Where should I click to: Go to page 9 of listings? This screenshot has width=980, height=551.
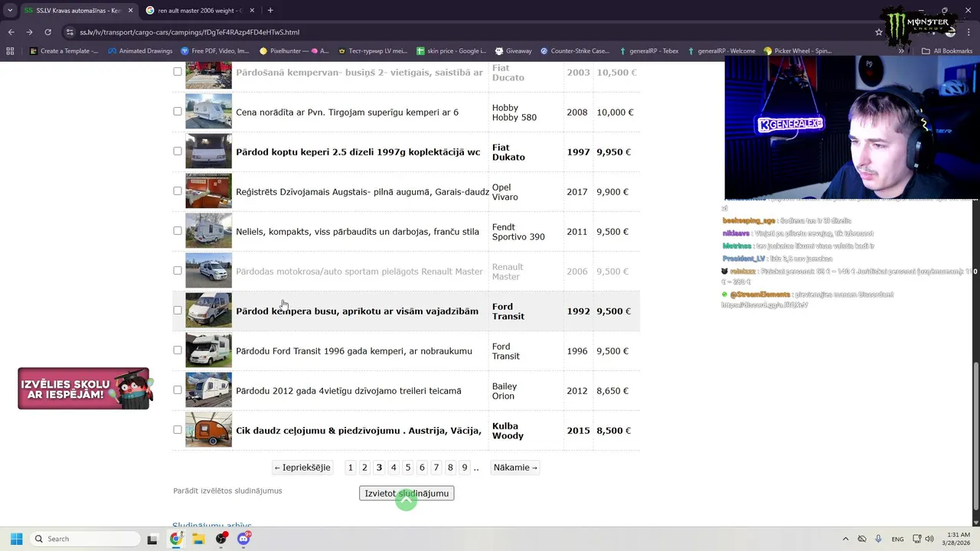pyautogui.click(x=465, y=468)
